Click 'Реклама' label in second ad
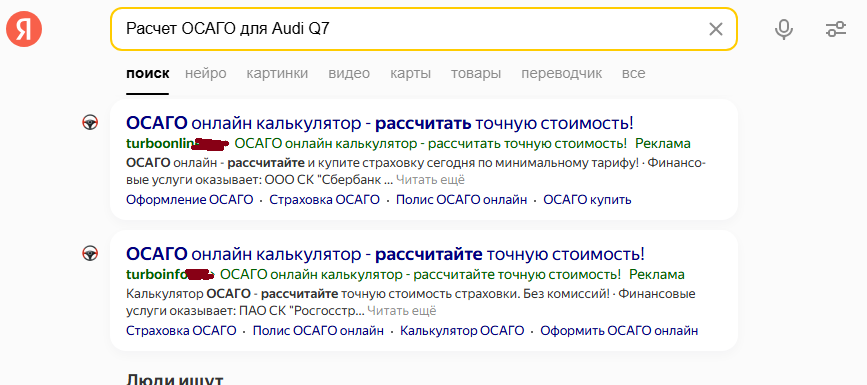 (x=657, y=274)
